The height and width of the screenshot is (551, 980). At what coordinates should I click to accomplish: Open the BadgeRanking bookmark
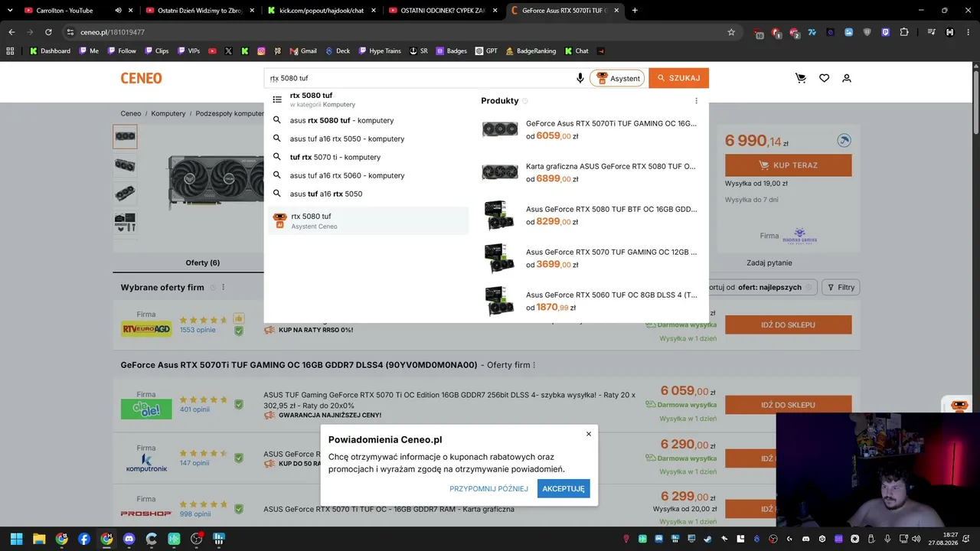click(x=531, y=51)
